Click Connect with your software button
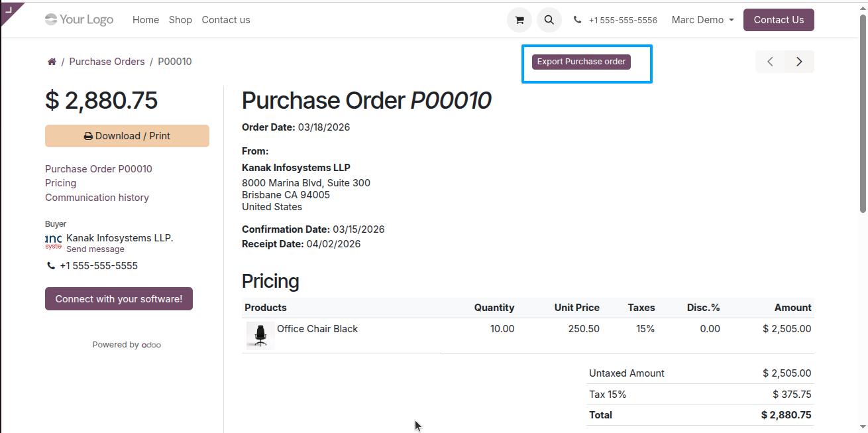Image resolution: width=868 pixels, height=433 pixels. pyautogui.click(x=119, y=299)
